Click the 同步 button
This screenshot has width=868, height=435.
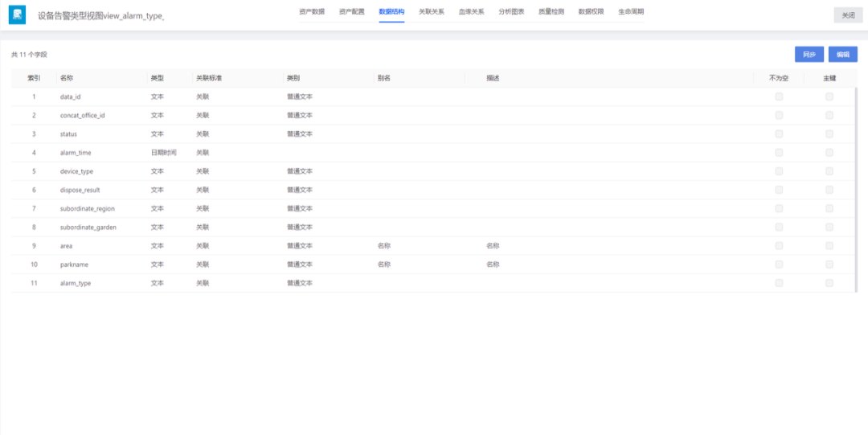tap(809, 55)
